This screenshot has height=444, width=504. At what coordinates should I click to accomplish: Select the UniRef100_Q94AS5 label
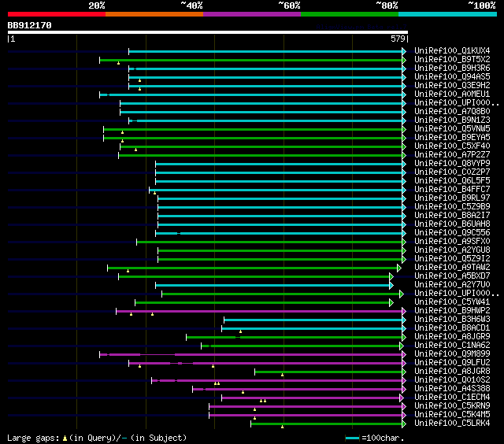click(452, 77)
